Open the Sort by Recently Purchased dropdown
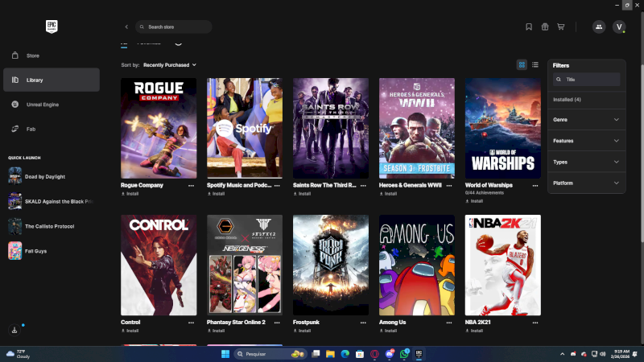644x362 pixels. click(169, 64)
